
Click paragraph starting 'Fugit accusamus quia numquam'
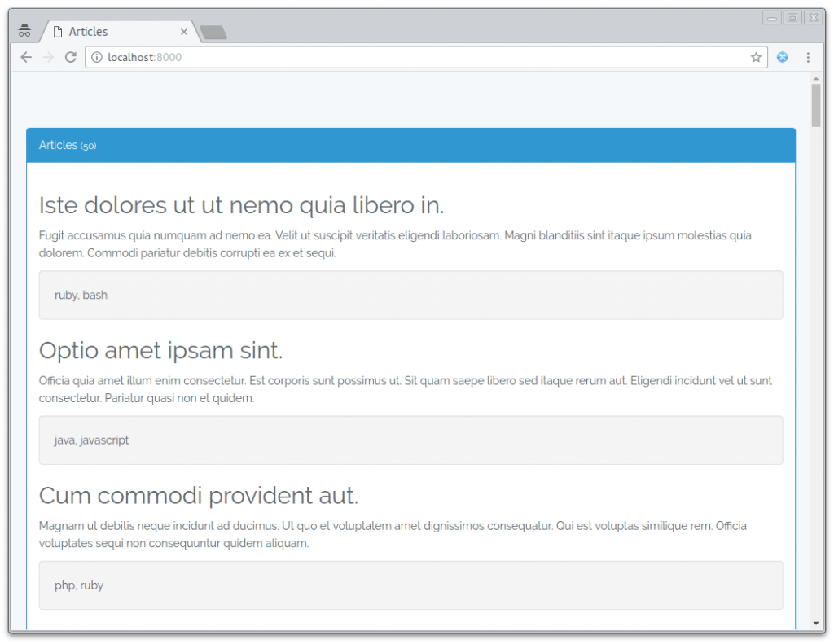point(395,244)
